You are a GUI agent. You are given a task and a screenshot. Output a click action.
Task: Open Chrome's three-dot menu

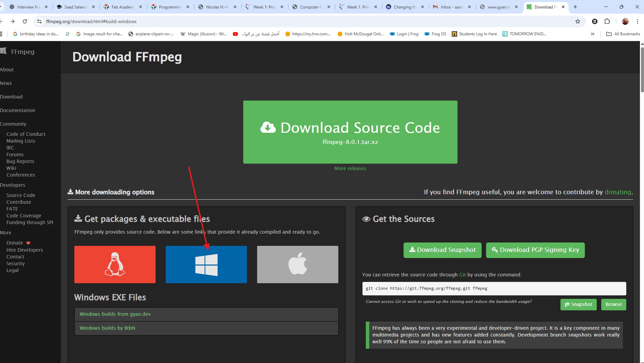637,21
